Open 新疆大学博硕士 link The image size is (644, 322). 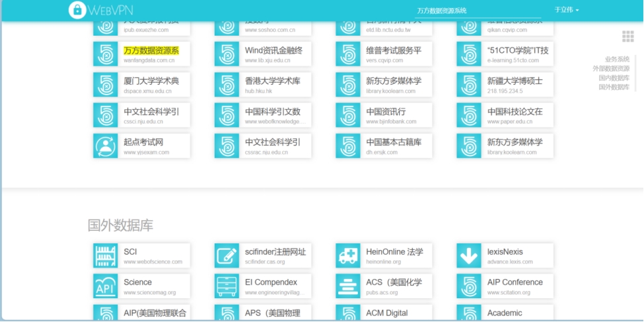click(x=515, y=81)
